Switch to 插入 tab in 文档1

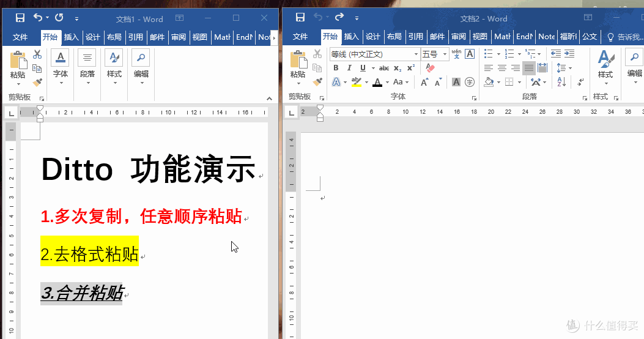pyautogui.click(x=71, y=37)
